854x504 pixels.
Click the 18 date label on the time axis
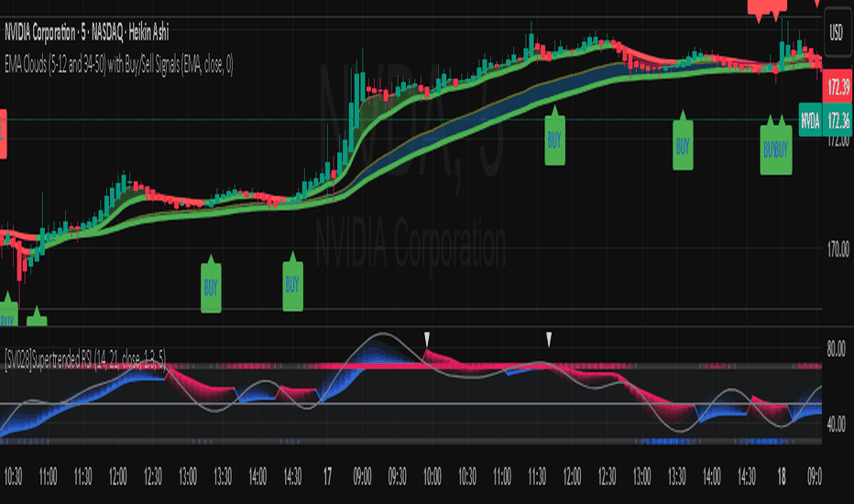(782, 477)
